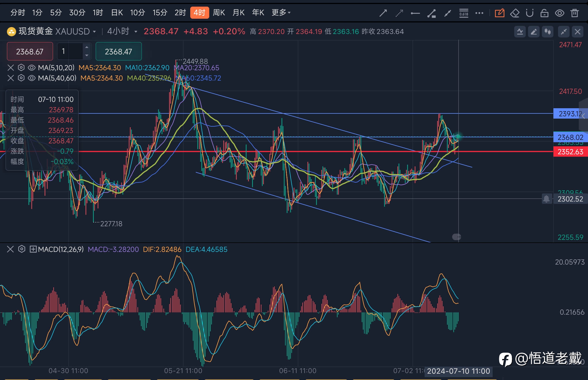Viewport: 588px width, 380px height.
Task: Toggle the drawings lock icon
Action: pos(544,13)
